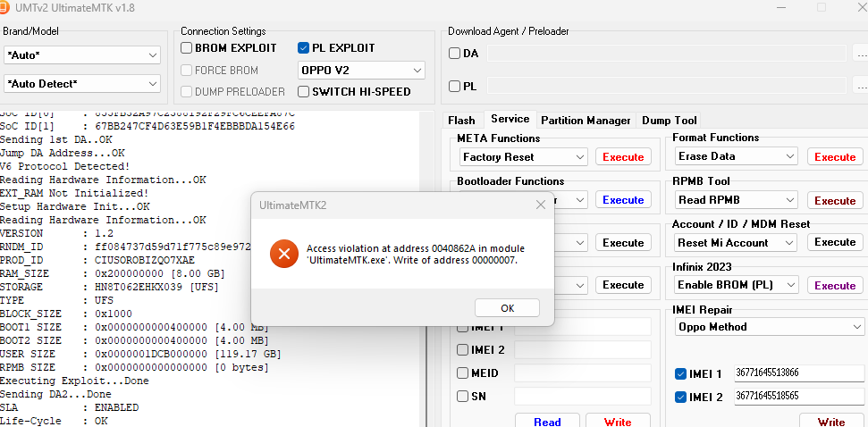The width and height of the screenshot is (868, 427).
Task: Click the SN input field
Action: tap(582, 397)
